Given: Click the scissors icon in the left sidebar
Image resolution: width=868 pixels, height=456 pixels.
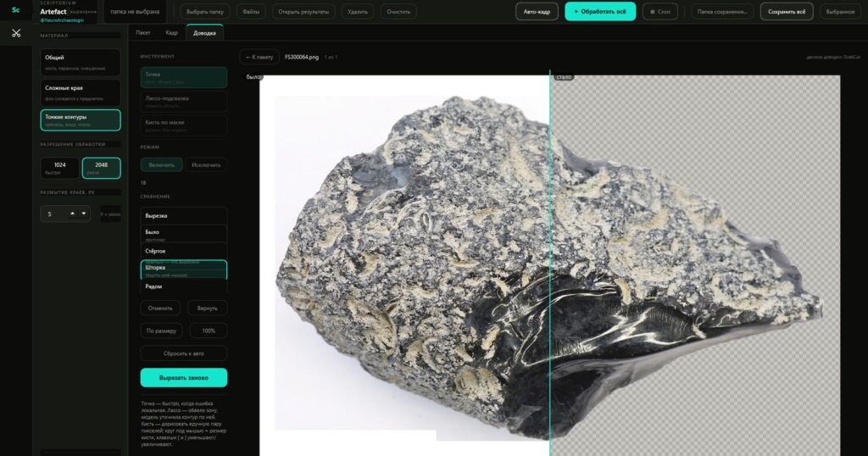Looking at the screenshot, I should [16, 33].
